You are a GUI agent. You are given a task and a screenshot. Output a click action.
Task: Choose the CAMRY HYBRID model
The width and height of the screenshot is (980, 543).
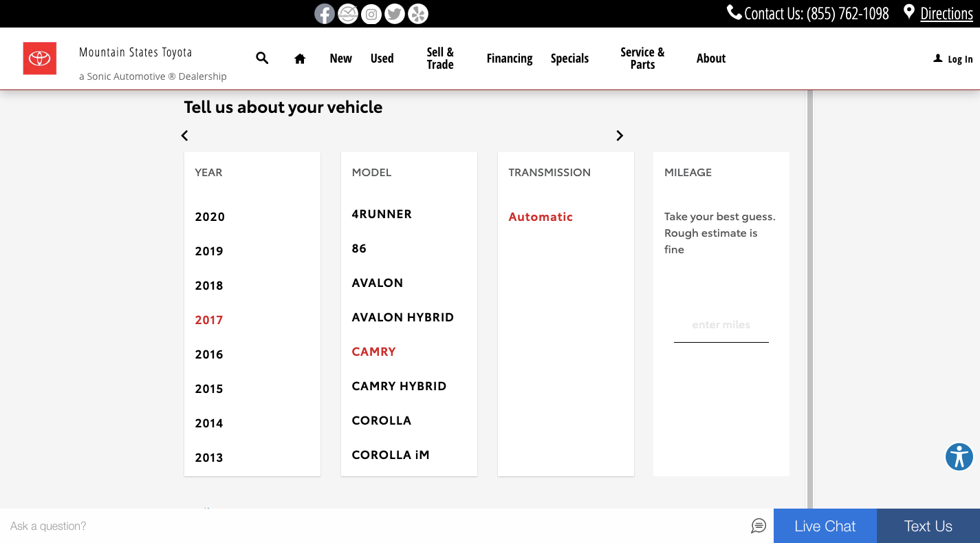[399, 386]
